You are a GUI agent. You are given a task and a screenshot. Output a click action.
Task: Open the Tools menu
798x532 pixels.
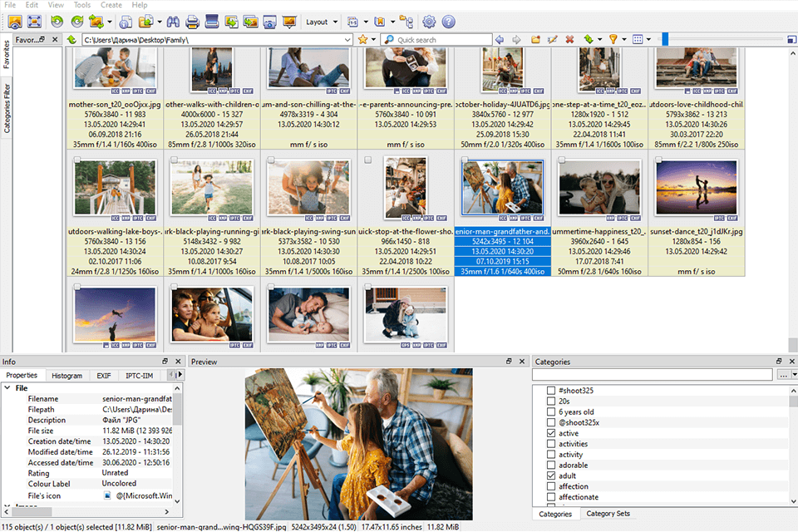point(81,4)
